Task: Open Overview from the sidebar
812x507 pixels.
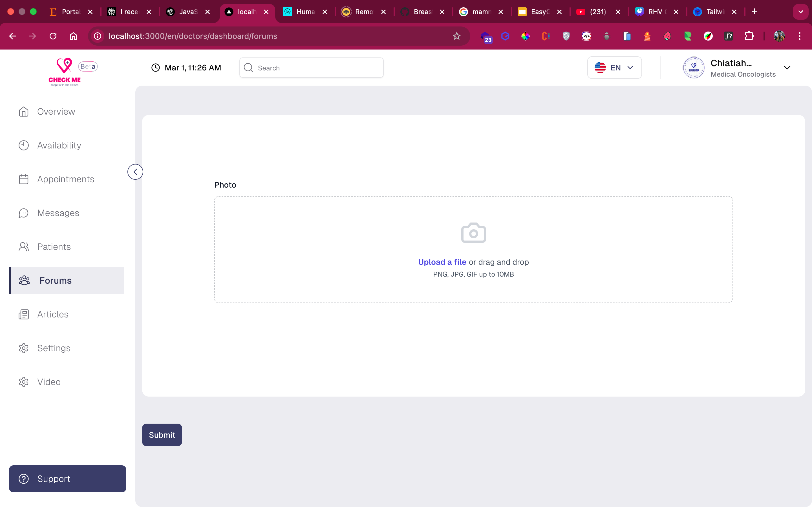Action: coord(56,112)
